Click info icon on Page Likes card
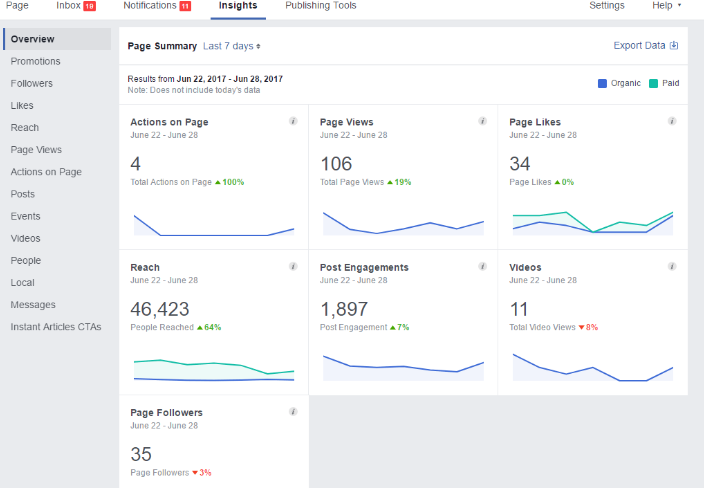The height and width of the screenshot is (488, 704). pos(672,121)
